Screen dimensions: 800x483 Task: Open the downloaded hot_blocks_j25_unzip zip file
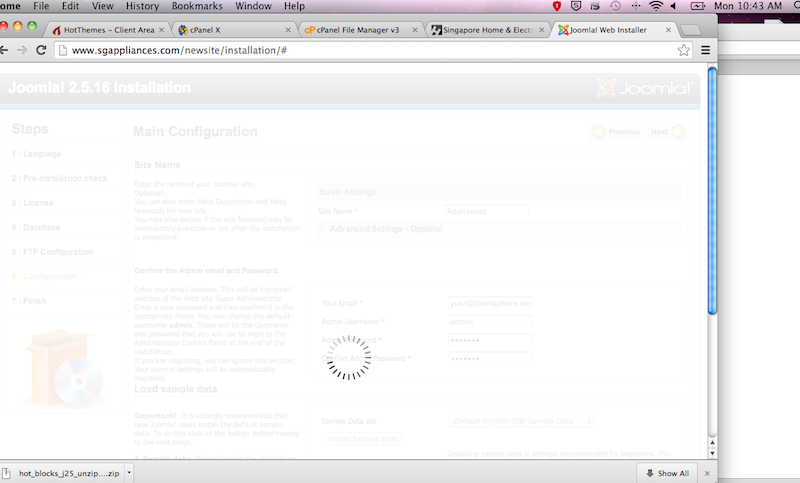pyautogui.click(x=63, y=473)
